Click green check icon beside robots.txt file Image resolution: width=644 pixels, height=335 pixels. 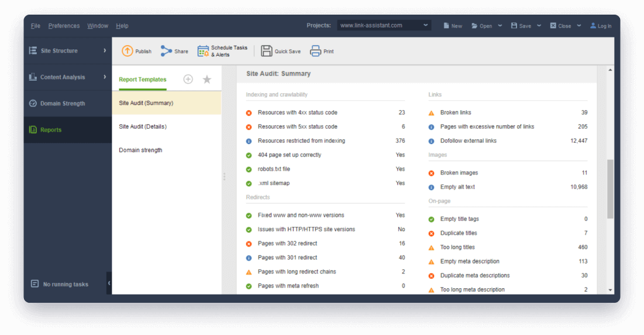click(x=249, y=169)
